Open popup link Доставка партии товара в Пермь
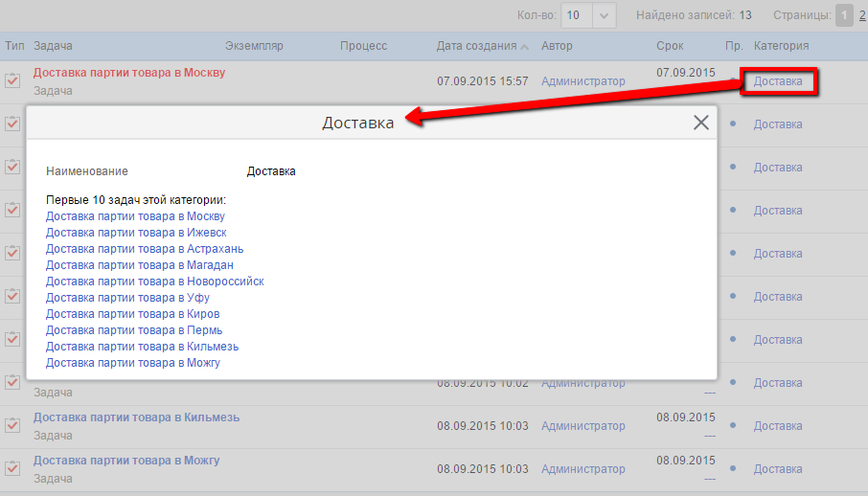The image size is (868, 496). tap(134, 330)
